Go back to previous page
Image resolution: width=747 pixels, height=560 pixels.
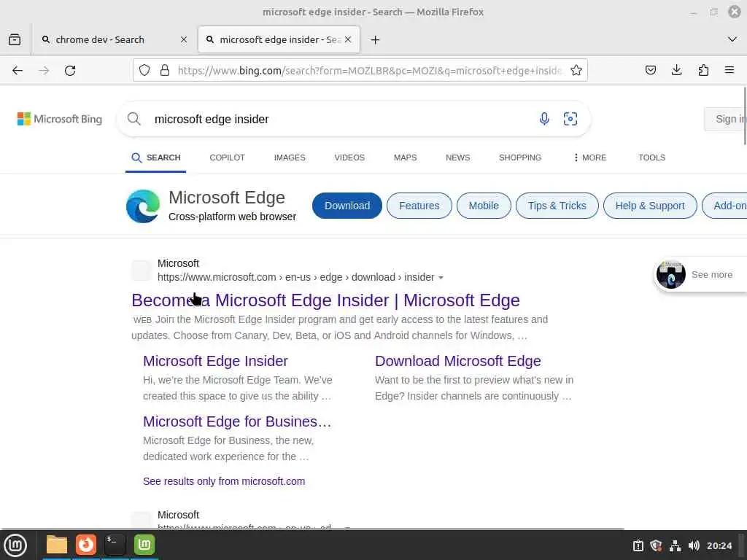(18, 71)
